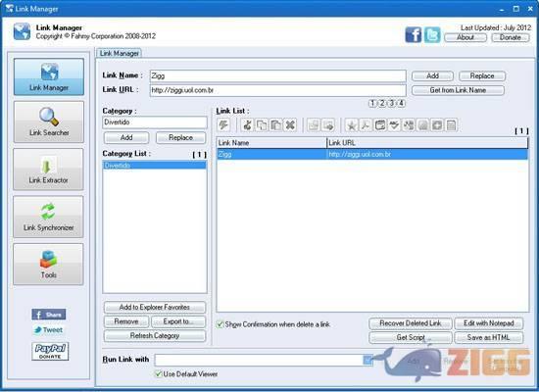Select page 2 button
This screenshot has width=539, height=392.
(382, 103)
